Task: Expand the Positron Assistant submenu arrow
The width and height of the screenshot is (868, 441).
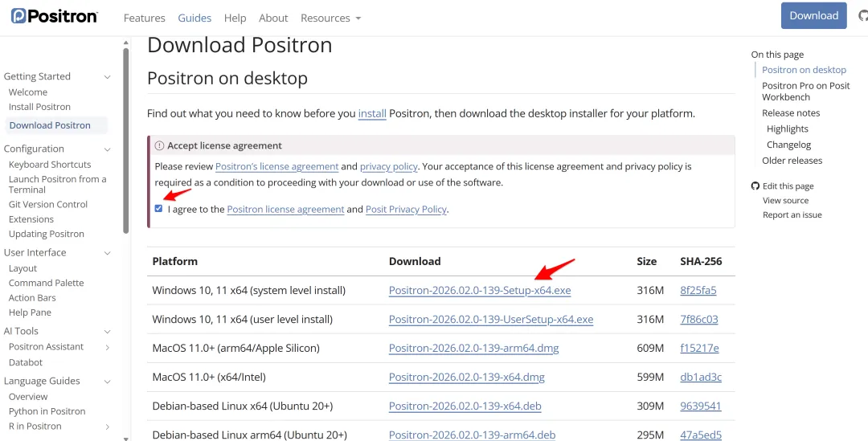Action: coord(108,347)
